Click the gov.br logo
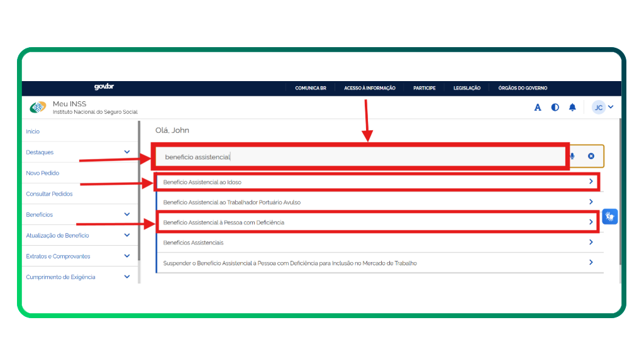644x337 pixels. click(104, 87)
